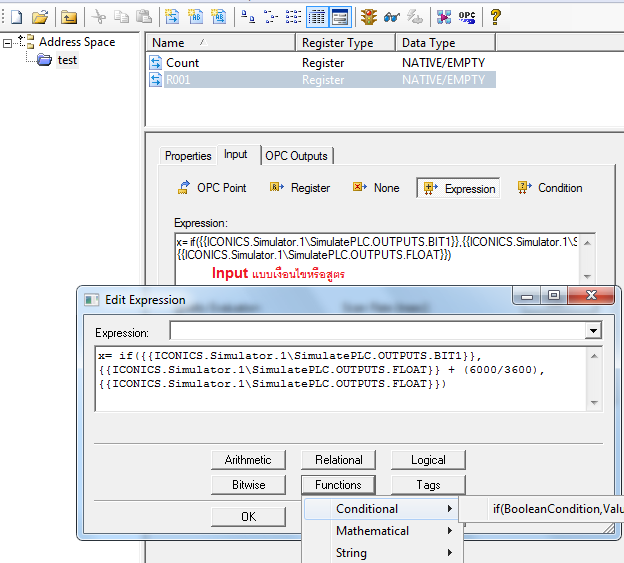Switch to small icons view
This screenshot has height=563, width=624.
[271, 17]
